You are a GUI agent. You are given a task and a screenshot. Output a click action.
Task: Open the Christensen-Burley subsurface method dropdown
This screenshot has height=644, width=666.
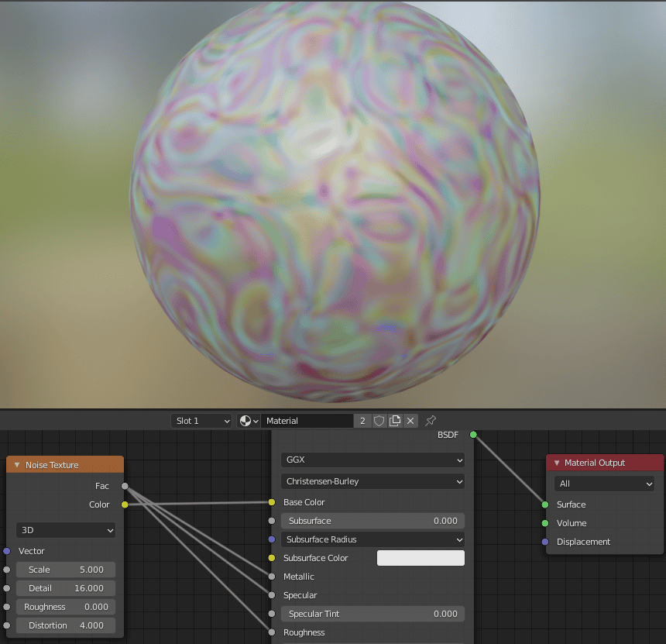click(x=372, y=481)
